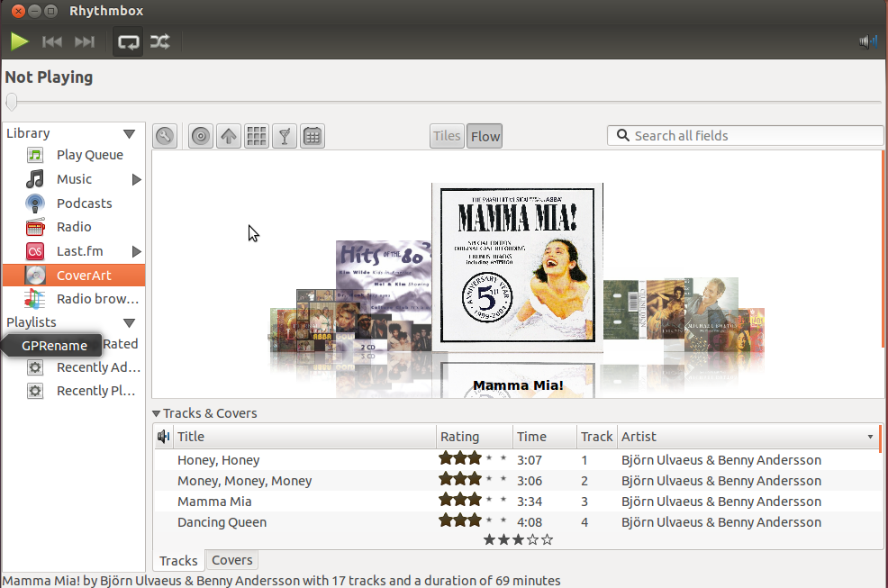This screenshot has width=888, height=588.
Task: Toggle repeat mode off
Action: tap(128, 42)
